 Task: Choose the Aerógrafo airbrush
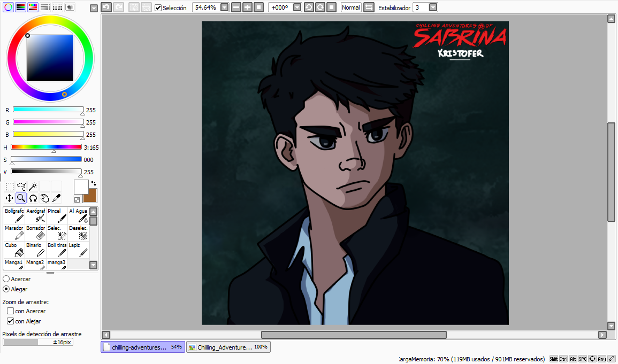[35, 215]
